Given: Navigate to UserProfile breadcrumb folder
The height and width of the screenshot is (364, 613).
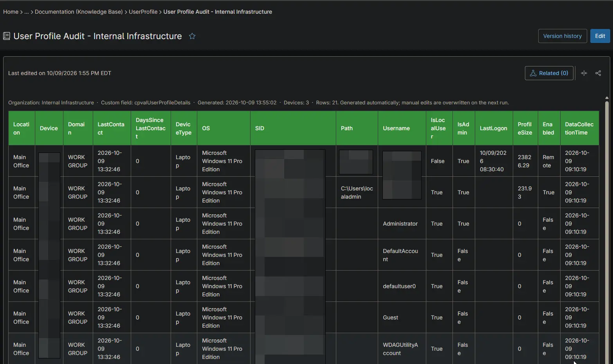Looking at the screenshot, I should [143, 12].
